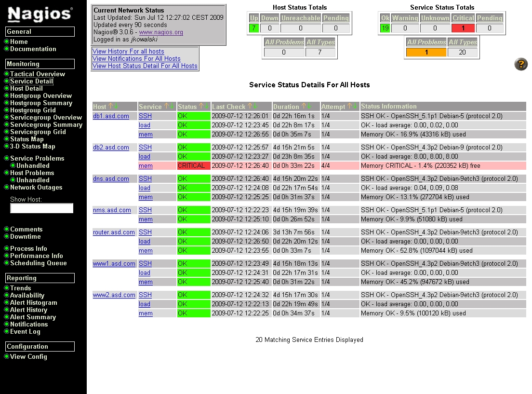Screen dimensions: 532x394
Task: Sort Status column ascending with up arrow
Action: (201, 106)
